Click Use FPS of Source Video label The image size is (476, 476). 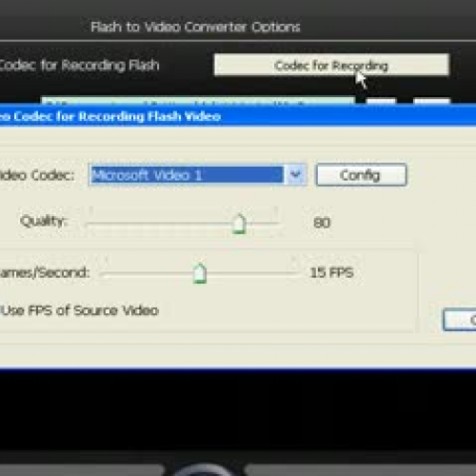click(x=80, y=310)
